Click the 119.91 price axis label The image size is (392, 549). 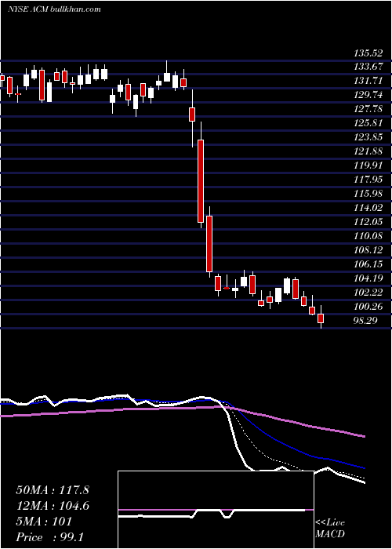tap(368, 165)
